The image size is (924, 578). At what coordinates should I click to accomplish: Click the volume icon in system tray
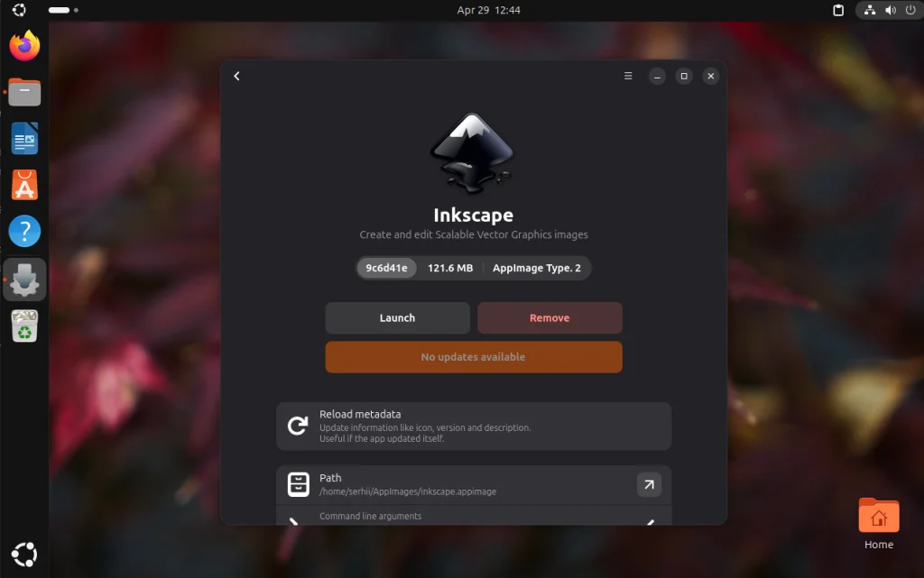[x=891, y=10]
